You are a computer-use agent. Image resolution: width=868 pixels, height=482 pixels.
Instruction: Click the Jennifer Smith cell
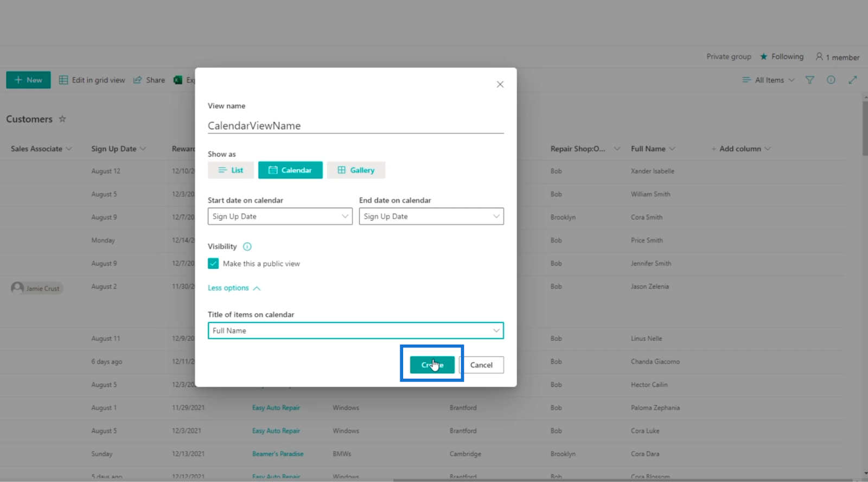coord(651,263)
